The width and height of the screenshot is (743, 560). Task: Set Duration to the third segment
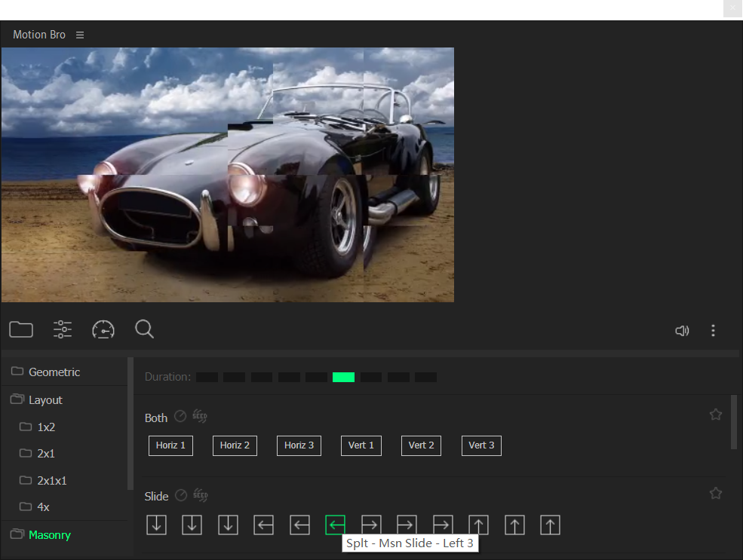click(262, 378)
